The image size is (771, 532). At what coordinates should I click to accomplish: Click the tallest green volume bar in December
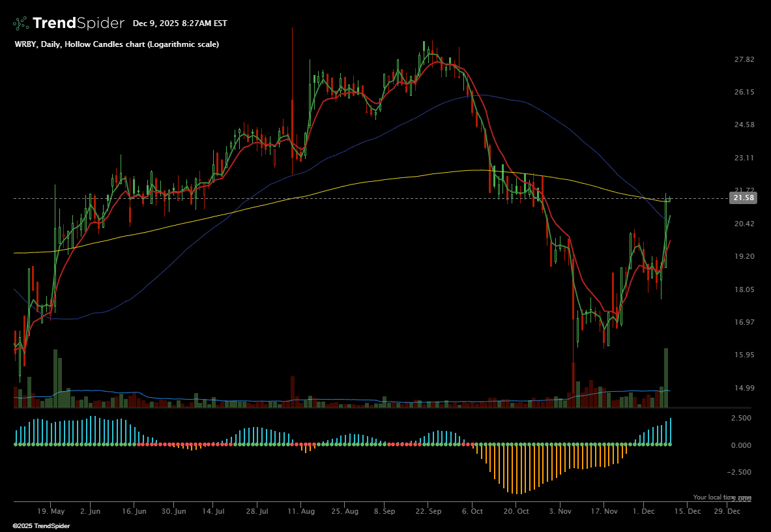[x=666, y=378]
